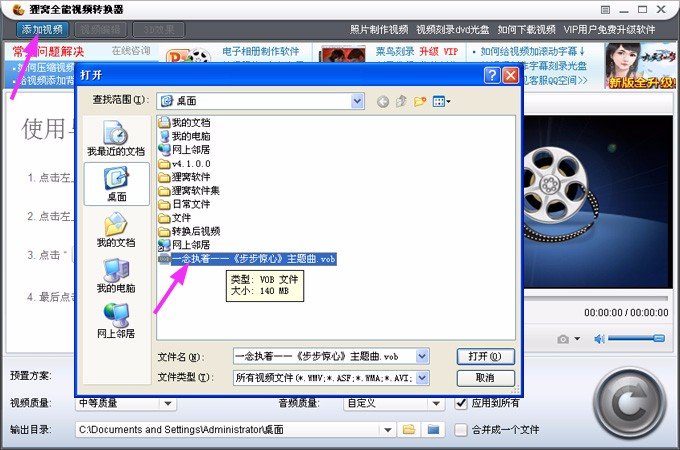Image resolution: width=680 pixels, height=450 pixels.
Task: Open the snapshot dropdown arrow
Action: point(577,339)
